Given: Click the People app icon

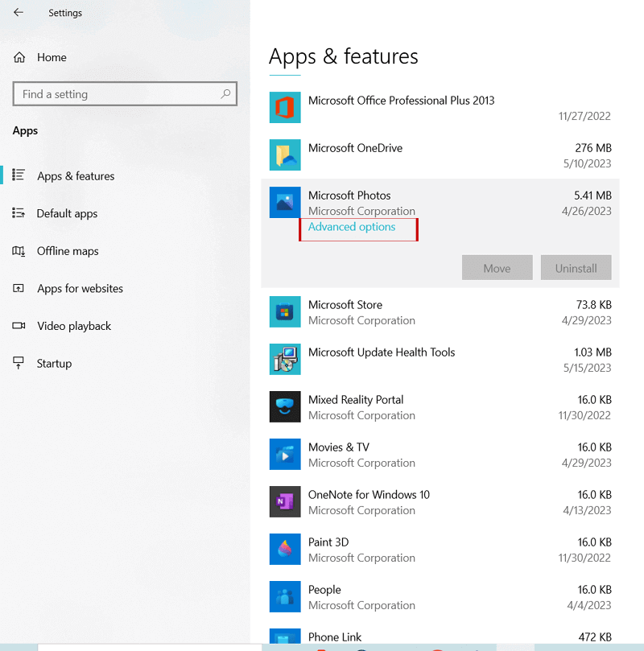Looking at the screenshot, I should 285,596.
